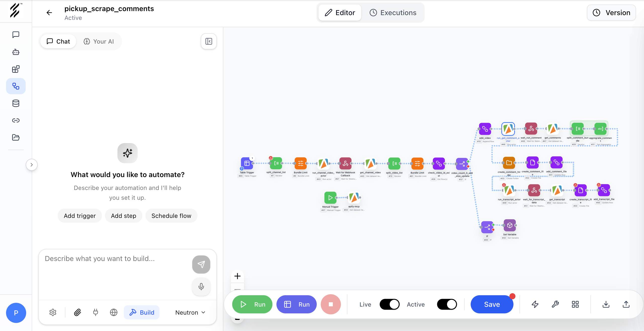Select the wrench tools icon near Save
The width and height of the screenshot is (644, 331).
[555, 304]
